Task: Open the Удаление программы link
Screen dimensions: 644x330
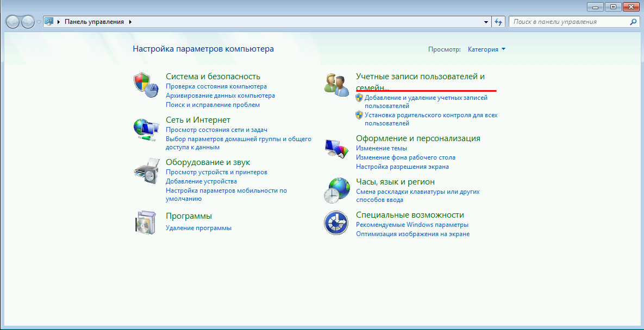Action: click(x=198, y=228)
